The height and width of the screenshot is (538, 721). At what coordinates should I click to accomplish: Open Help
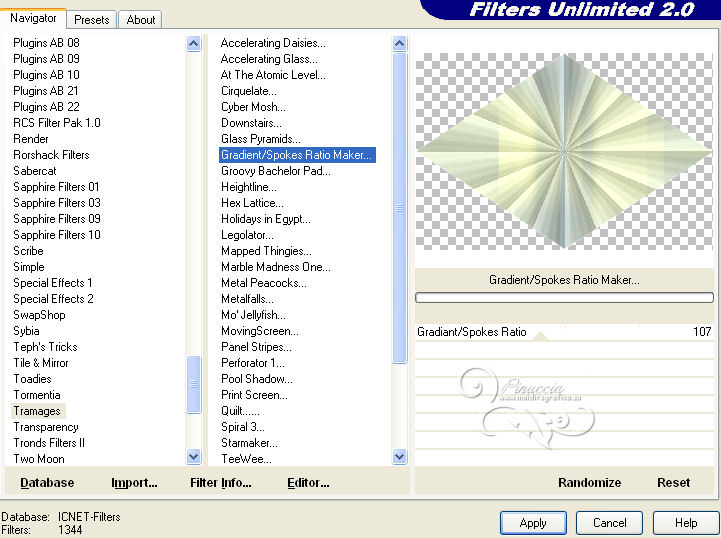pos(686,523)
